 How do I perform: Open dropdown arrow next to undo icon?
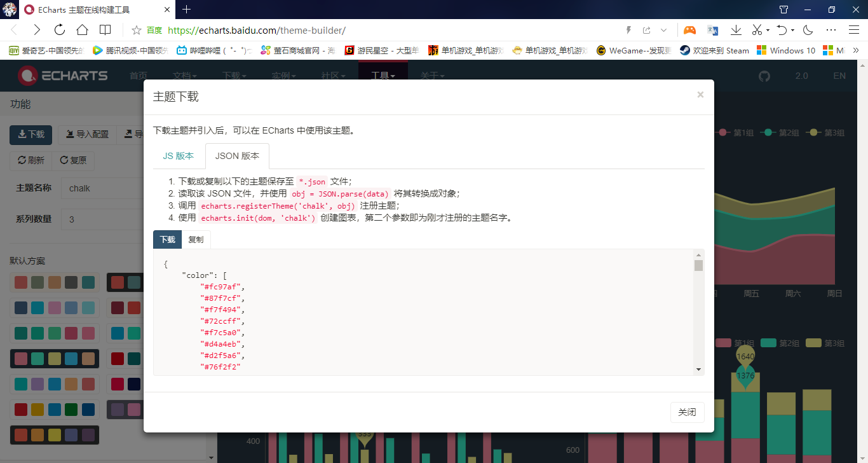[792, 29]
